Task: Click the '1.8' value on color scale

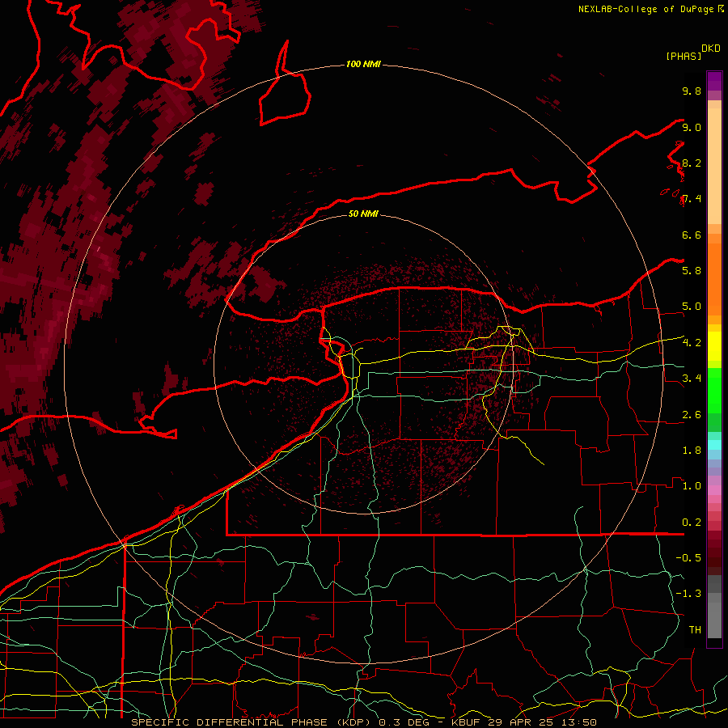Action: coord(692,451)
